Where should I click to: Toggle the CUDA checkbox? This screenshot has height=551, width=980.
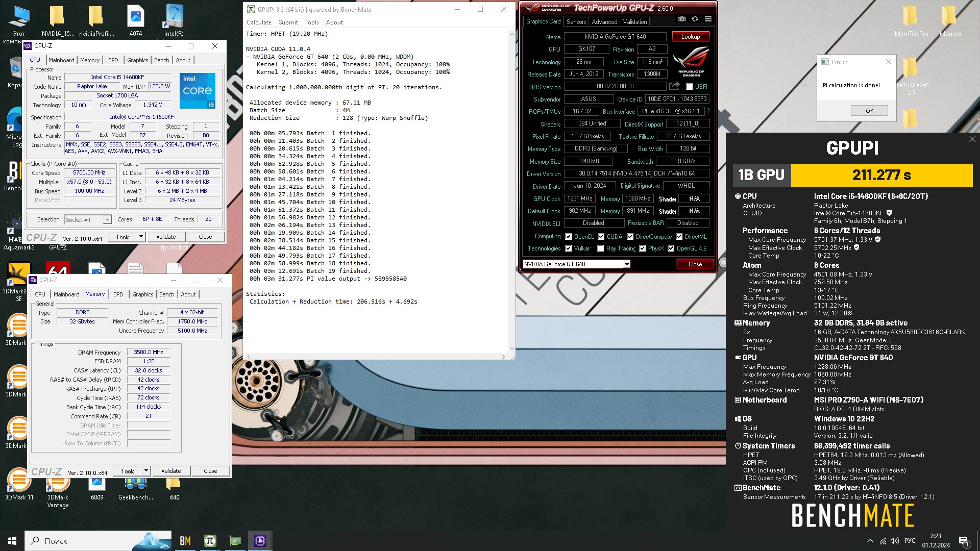pyautogui.click(x=601, y=237)
